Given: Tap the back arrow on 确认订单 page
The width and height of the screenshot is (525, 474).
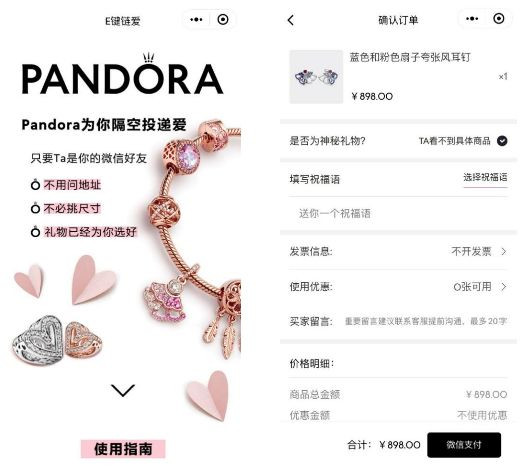Looking at the screenshot, I should pyautogui.click(x=291, y=20).
